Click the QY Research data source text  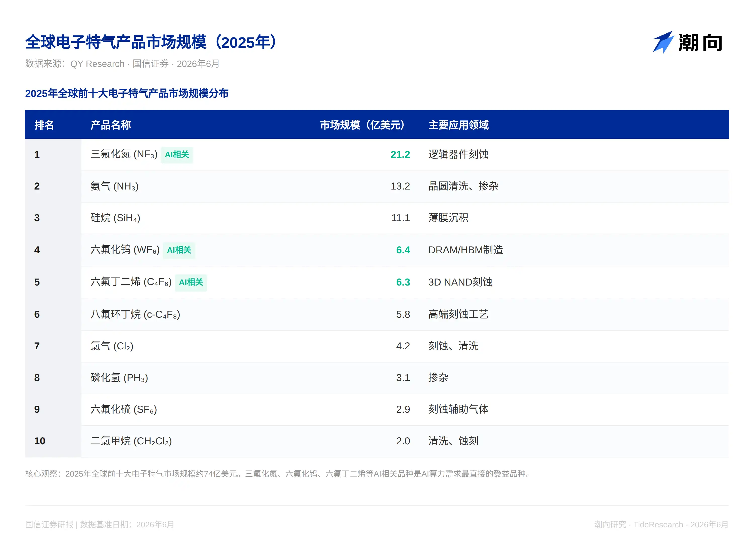97,64
